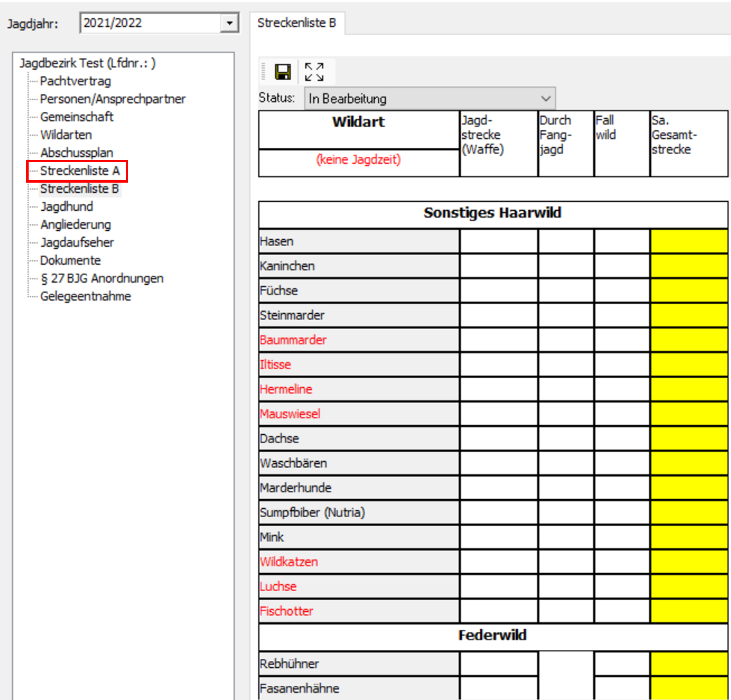
Task: Open Gelegeentnahme in the tree
Action: tap(85, 296)
